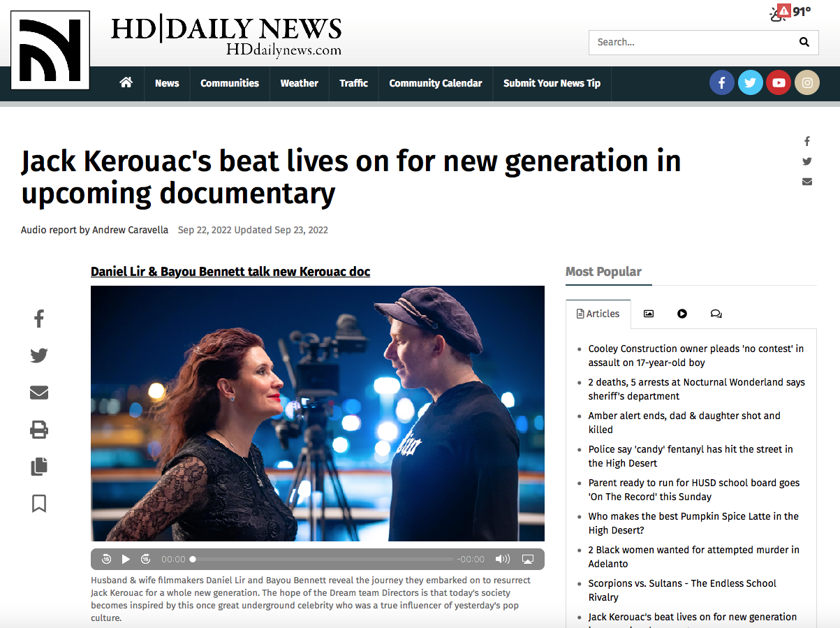Copy article link using the copy icon
Viewport: 840px width, 628px height.
(x=39, y=466)
